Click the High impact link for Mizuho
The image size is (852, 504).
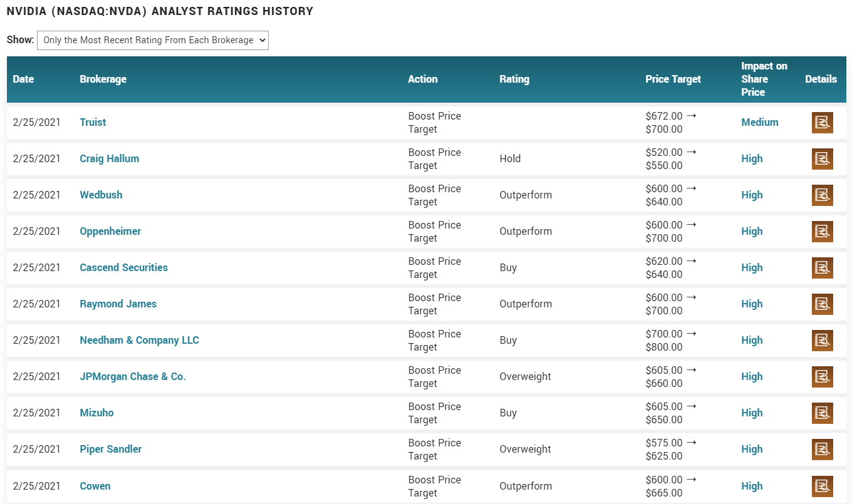[752, 413]
